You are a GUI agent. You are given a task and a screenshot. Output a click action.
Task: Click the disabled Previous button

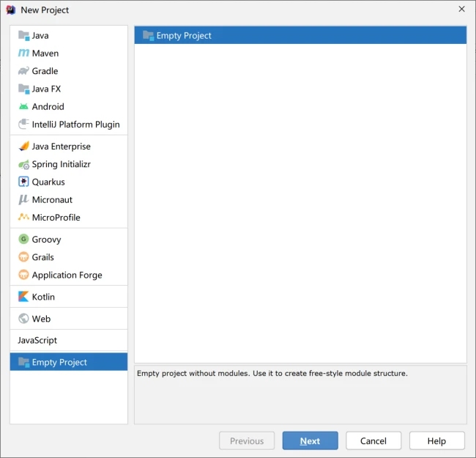click(247, 440)
